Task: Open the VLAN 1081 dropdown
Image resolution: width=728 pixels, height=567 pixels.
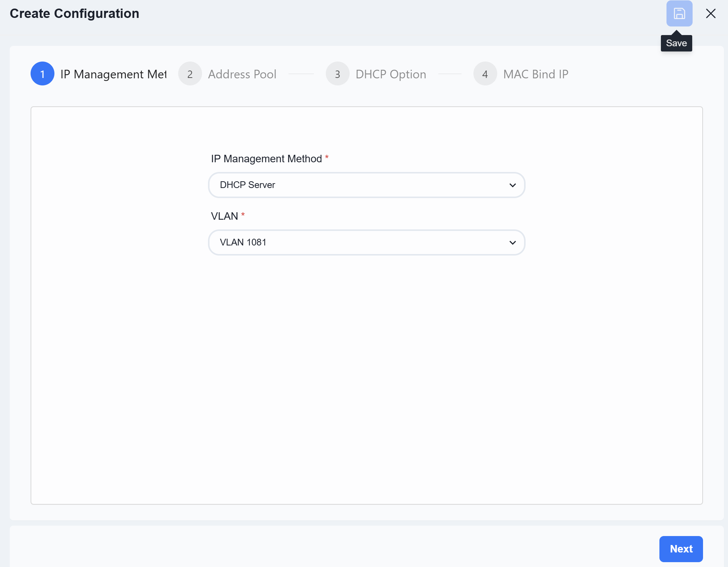Action: (x=367, y=242)
